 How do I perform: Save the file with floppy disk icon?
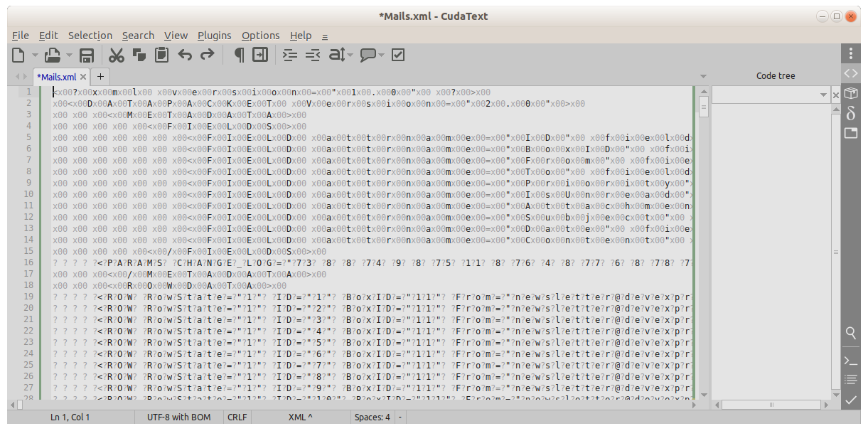(x=87, y=55)
